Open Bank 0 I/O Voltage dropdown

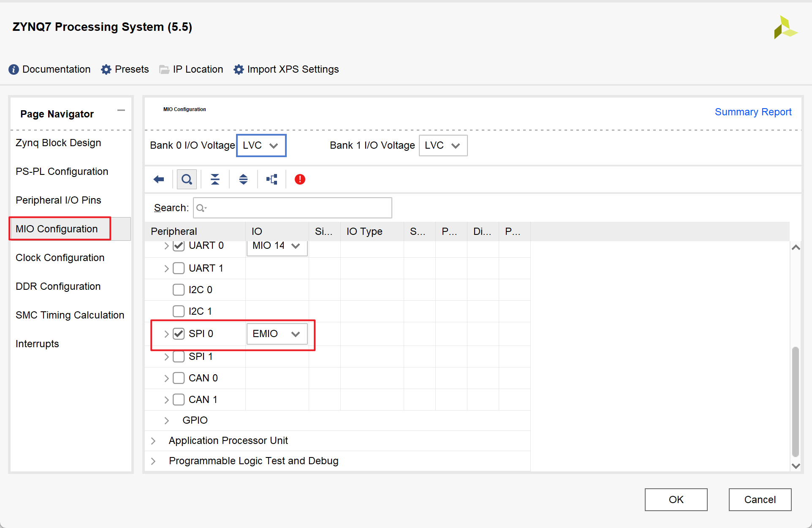pos(261,145)
